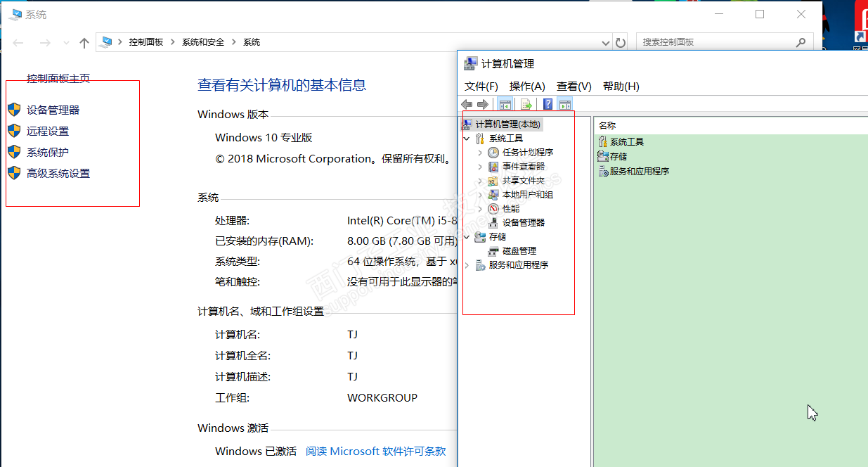Viewport: 868px width, 467px height.
Task: Select 共享文件夹 icon in the tree
Action: pyautogui.click(x=493, y=181)
